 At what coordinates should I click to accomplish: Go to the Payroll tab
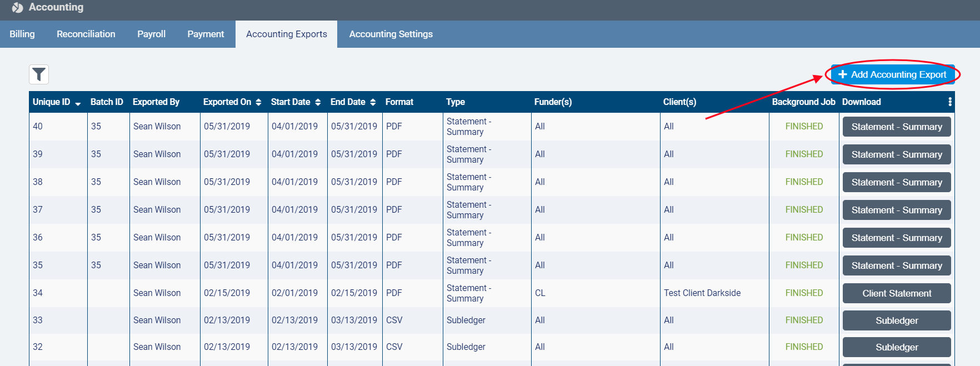tap(151, 34)
